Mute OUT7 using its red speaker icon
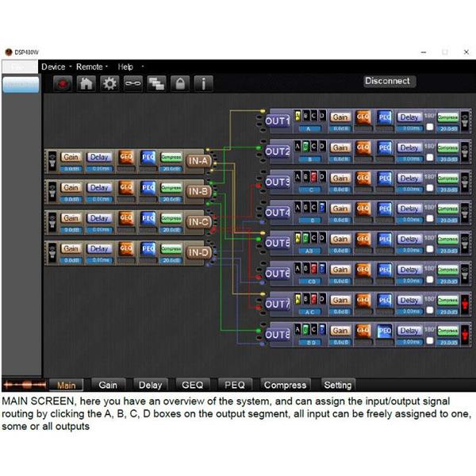The width and height of the screenshot is (476, 476). 466,303
